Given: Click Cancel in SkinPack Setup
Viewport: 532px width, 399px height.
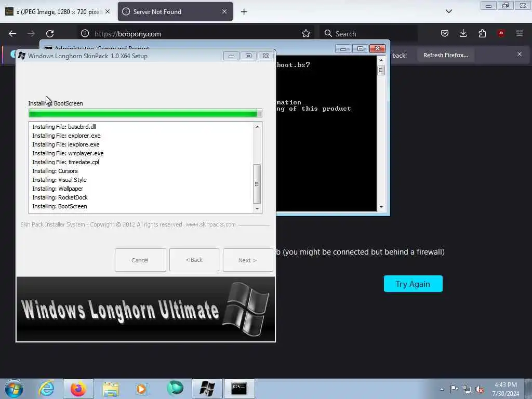Looking at the screenshot, I should pyautogui.click(x=140, y=260).
